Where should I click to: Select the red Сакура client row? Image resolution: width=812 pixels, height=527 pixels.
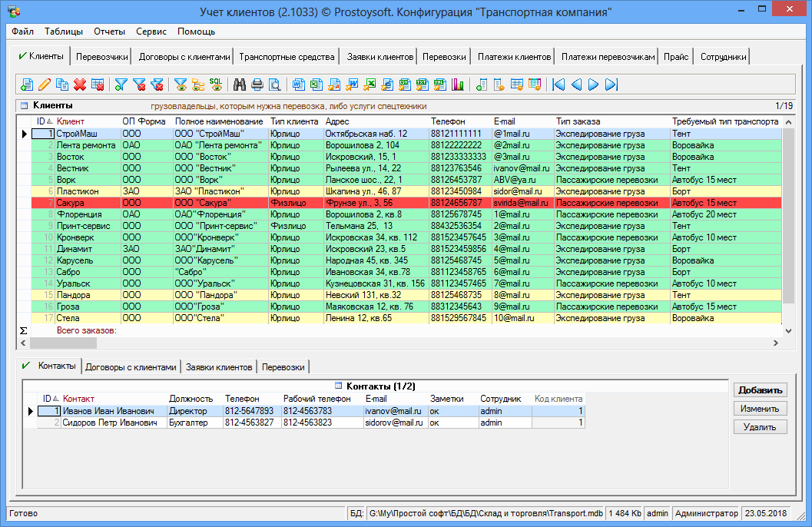coord(406,203)
